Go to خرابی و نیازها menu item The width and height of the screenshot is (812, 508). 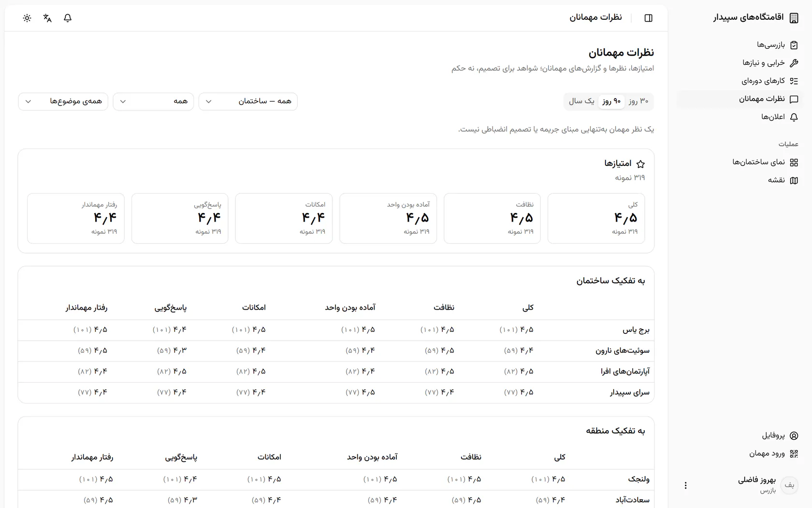click(x=739, y=63)
